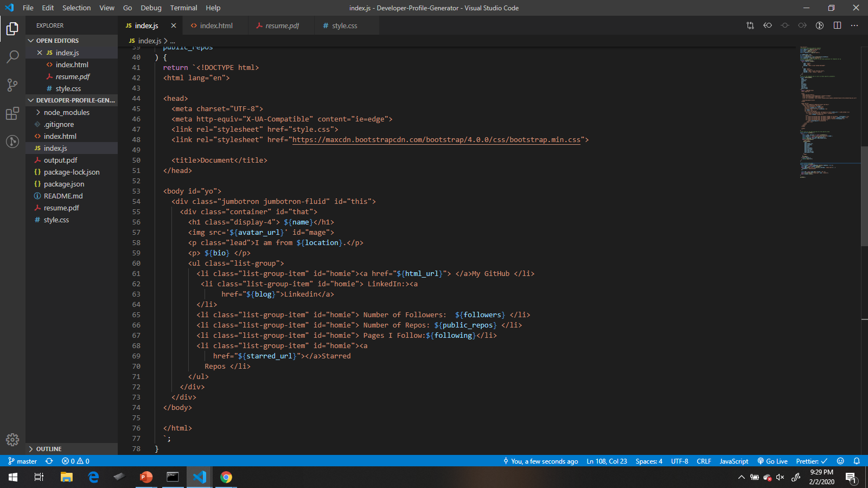Toggle the feedback smiley in status bar
Screen dimensions: 868x488
coord(840,461)
